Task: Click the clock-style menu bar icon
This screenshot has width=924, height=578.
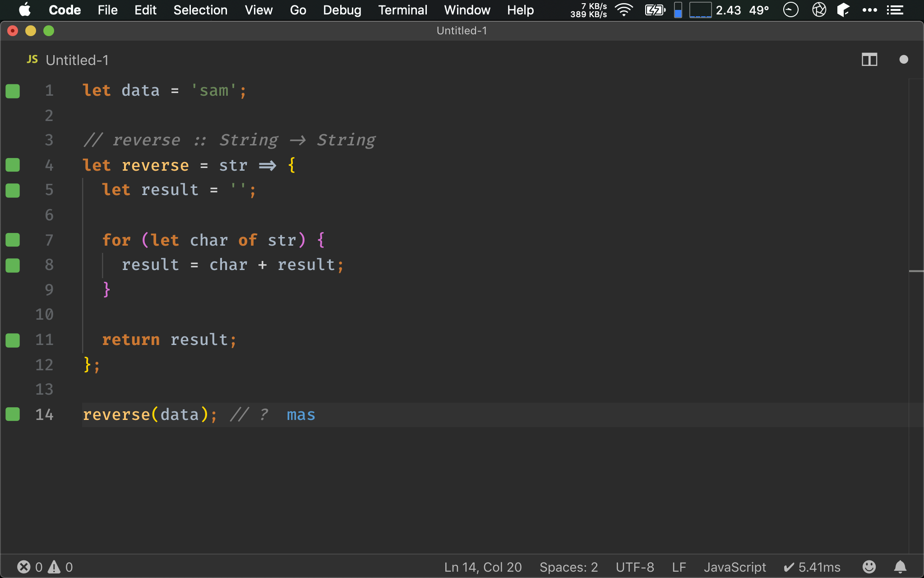Action: coord(790,9)
